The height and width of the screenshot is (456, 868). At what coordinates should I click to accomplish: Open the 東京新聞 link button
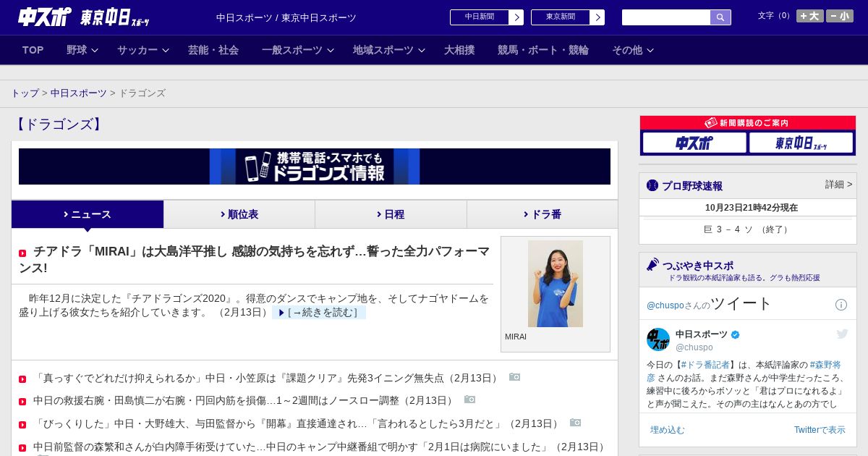(x=561, y=17)
